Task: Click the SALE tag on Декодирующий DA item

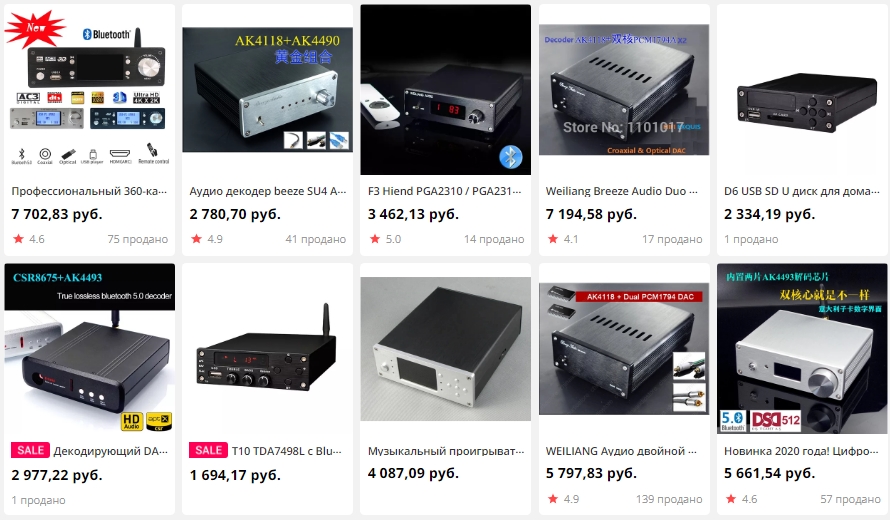Action: [x=30, y=450]
